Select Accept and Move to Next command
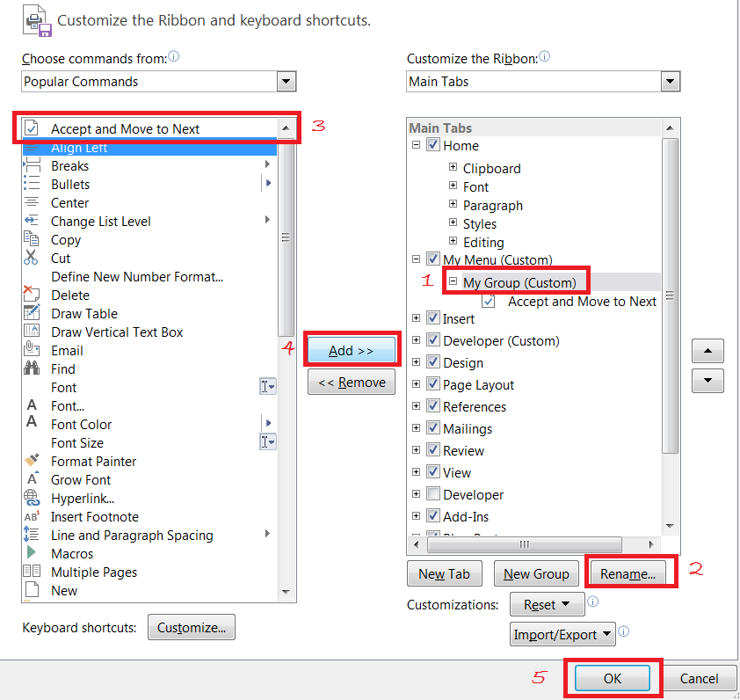This screenshot has width=740, height=700. click(125, 128)
